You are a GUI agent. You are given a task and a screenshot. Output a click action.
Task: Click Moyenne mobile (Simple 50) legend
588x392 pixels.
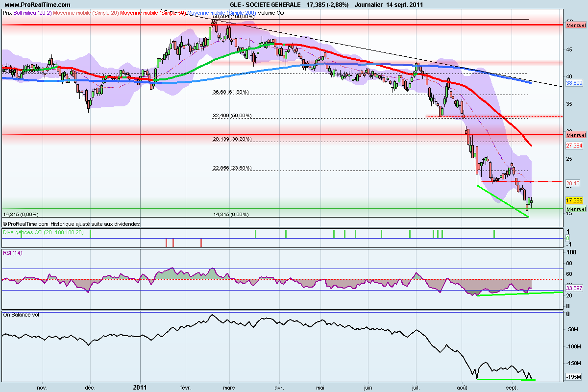click(x=153, y=13)
